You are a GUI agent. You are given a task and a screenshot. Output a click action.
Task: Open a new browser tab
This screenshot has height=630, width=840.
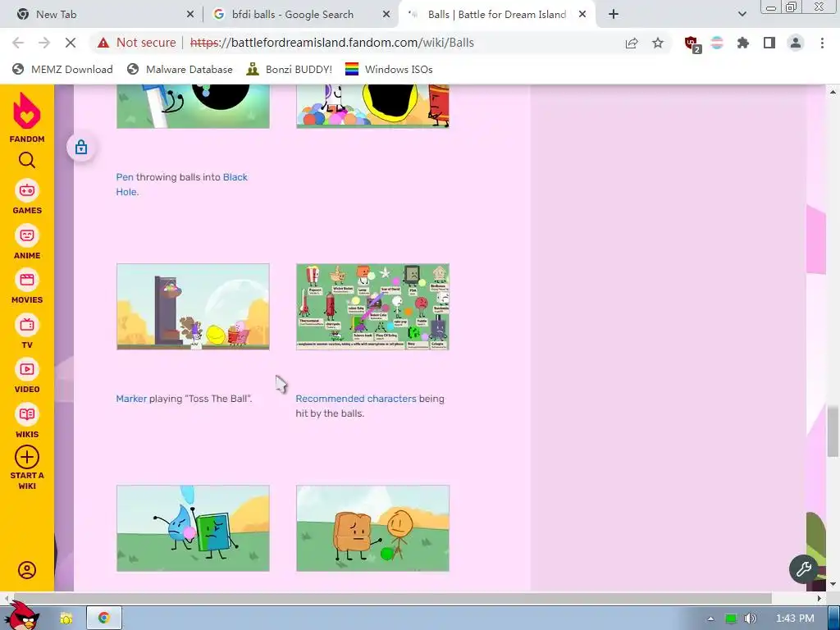click(614, 15)
